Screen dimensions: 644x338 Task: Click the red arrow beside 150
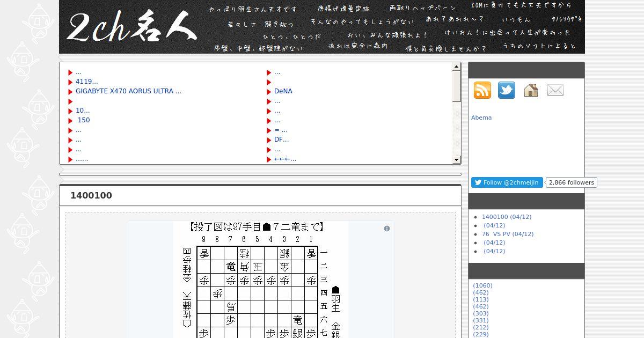[x=71, y=121]
